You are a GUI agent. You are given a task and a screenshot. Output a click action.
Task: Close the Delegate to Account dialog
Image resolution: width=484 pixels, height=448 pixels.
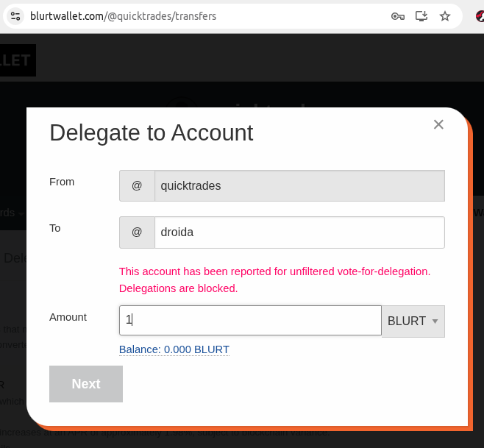438,124
